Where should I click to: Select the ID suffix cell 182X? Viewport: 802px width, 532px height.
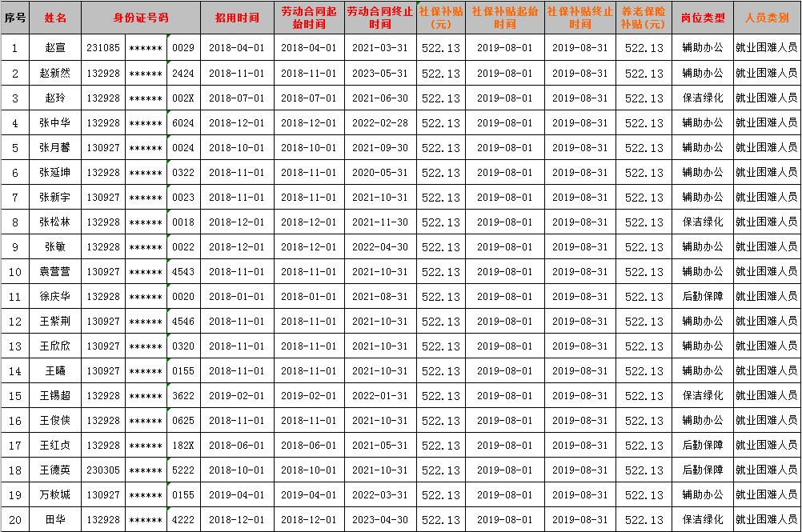point(183,446)
